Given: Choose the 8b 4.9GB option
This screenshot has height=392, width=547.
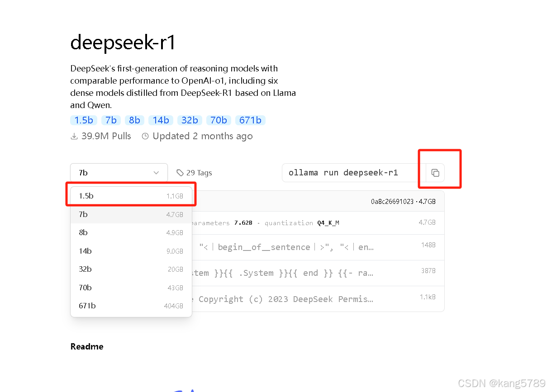Looking at the screenshot, I should [131, 232].
